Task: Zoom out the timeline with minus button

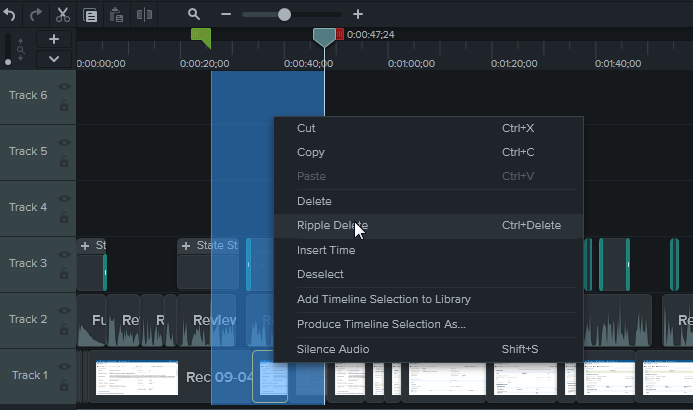Action: pyautogui.click(x=226, y=15)
